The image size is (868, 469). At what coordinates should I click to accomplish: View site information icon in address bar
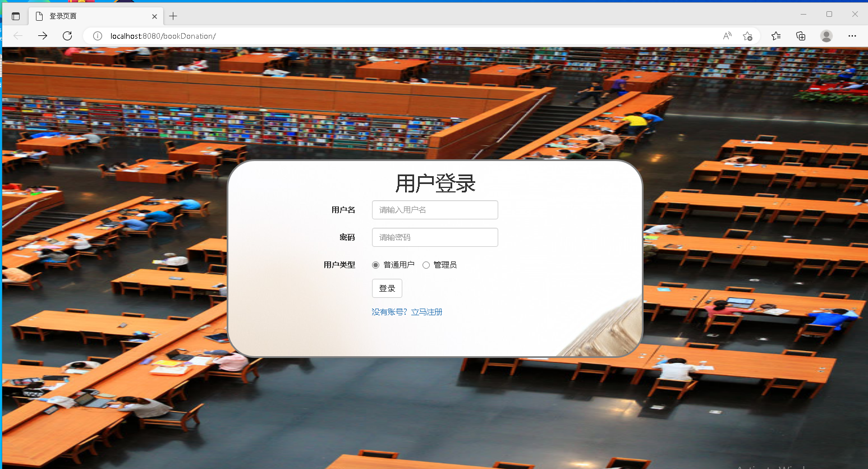[x=98, y=36]
